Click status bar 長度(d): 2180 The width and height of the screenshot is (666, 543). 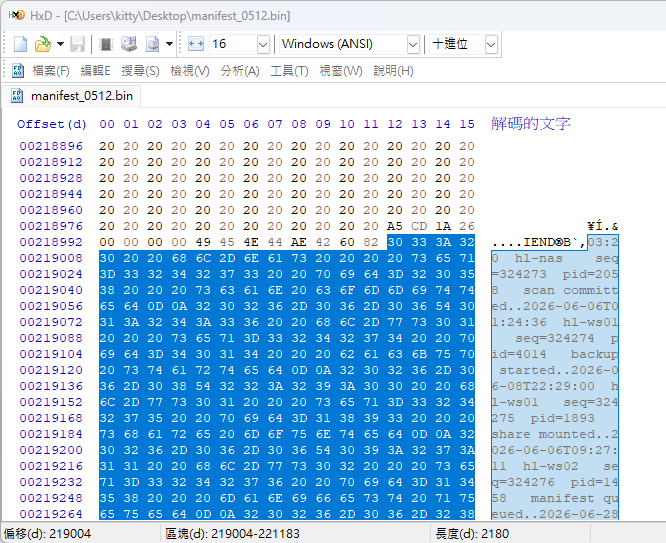(x=472, y=534)
